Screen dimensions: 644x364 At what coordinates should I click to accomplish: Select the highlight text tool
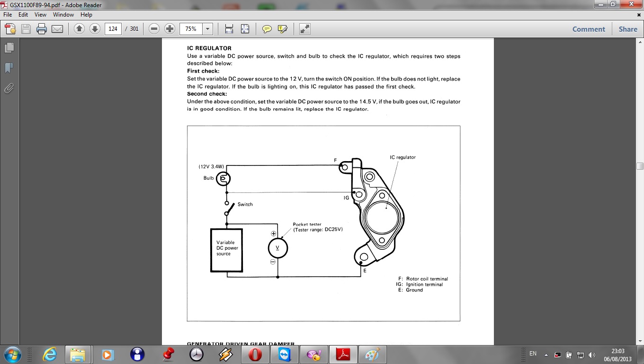tap(283, 29)
